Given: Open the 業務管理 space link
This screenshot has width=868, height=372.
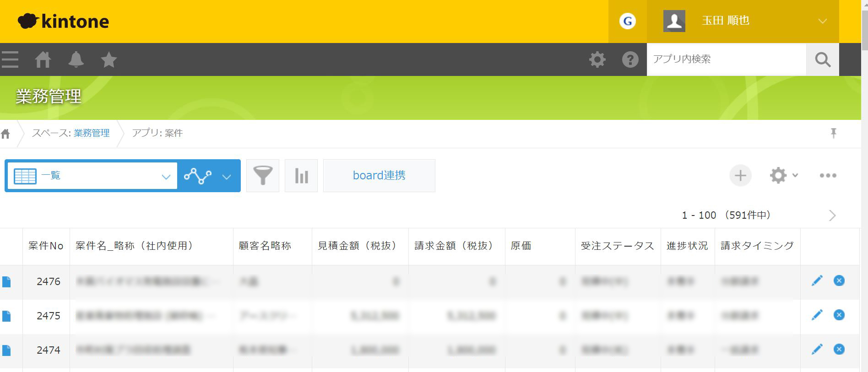Looking at the screenshot, I should tap(92, 133).
